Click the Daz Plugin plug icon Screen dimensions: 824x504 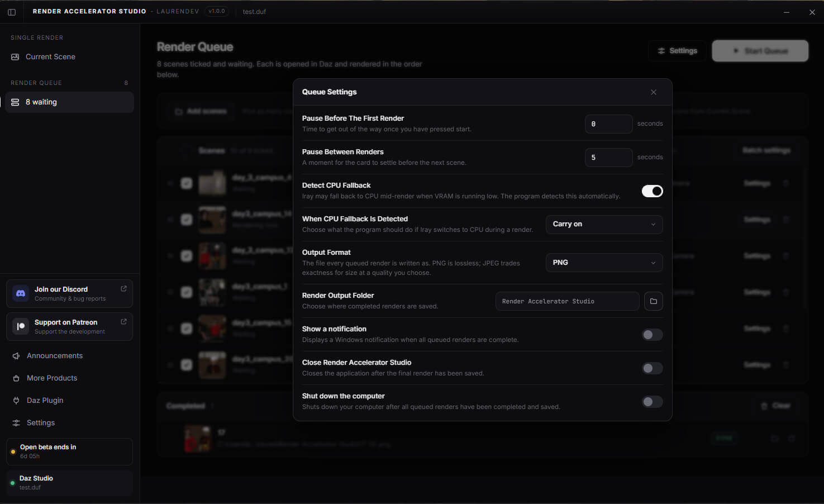[16, 401]
